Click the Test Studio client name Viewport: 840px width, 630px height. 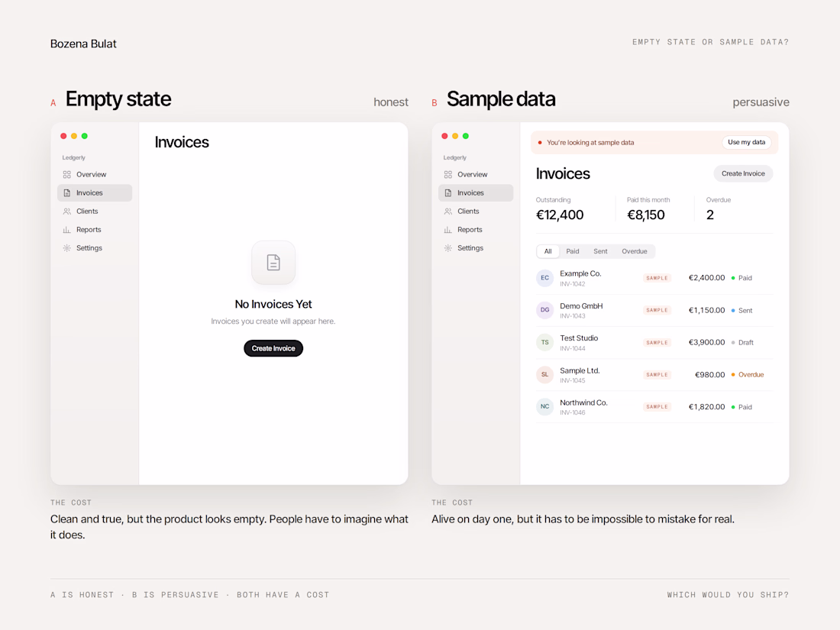pyautogui.click(x=579, y=338)
